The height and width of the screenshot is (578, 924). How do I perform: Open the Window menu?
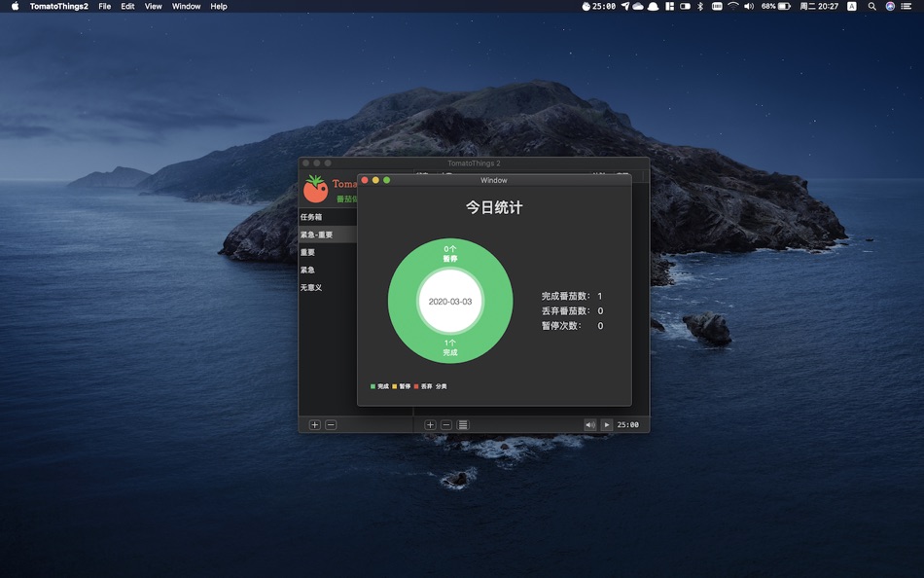[185, 7]
